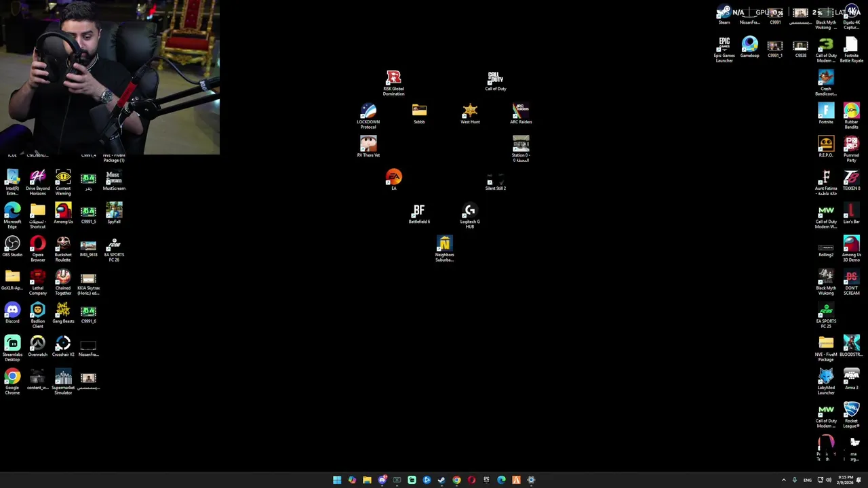Launch OBS Studio from the desktop
The image size is (868, 488).
click(12, 247)
